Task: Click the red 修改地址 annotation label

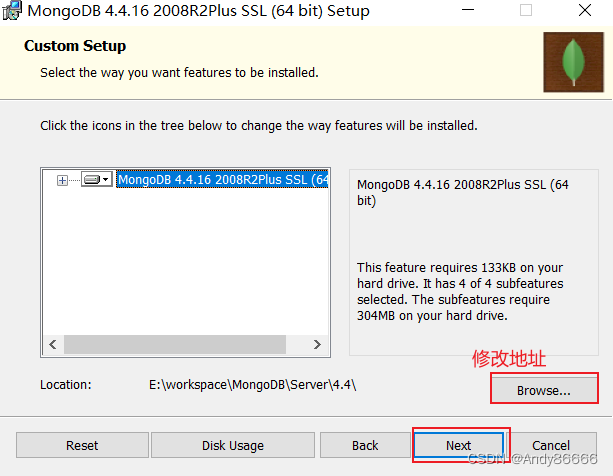Action: 509,359
